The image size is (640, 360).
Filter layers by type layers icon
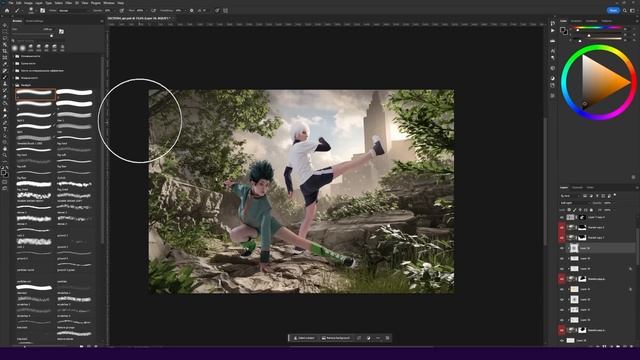pyautogui.click(x=597, y=196)
